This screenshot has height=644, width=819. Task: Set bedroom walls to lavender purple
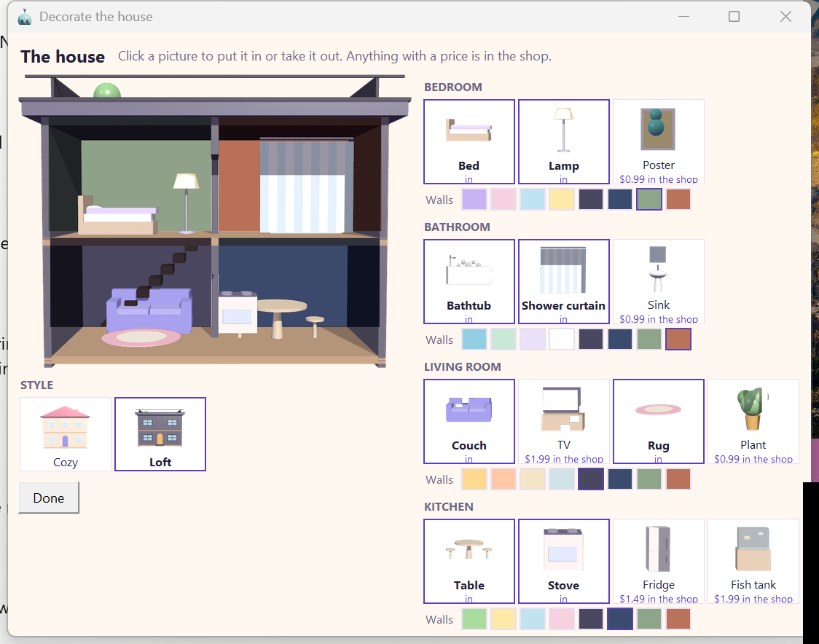pos(474,200)
